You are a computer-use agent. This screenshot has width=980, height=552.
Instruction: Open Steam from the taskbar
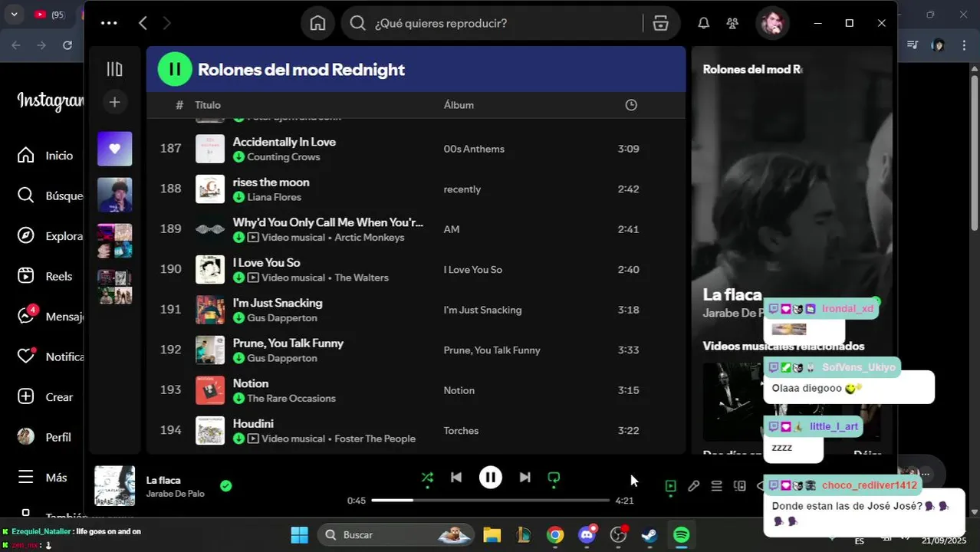pos(649,534)
